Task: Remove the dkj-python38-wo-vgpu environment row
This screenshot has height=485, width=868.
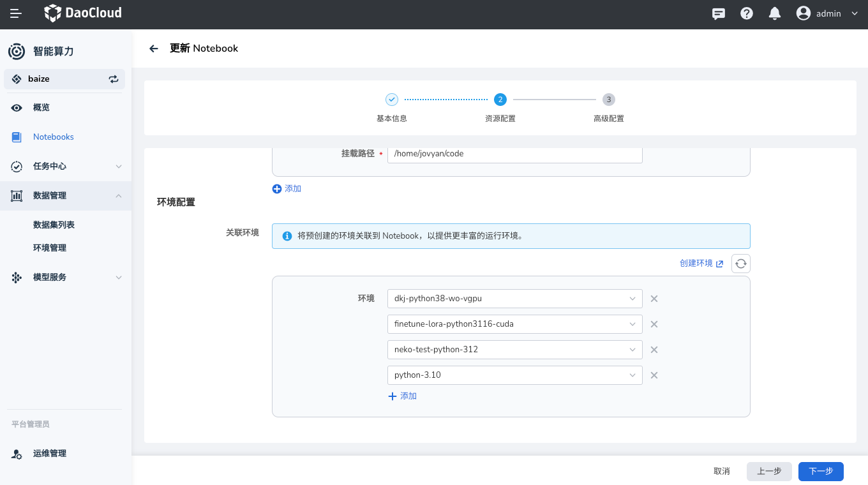Action: click(654, 299)
